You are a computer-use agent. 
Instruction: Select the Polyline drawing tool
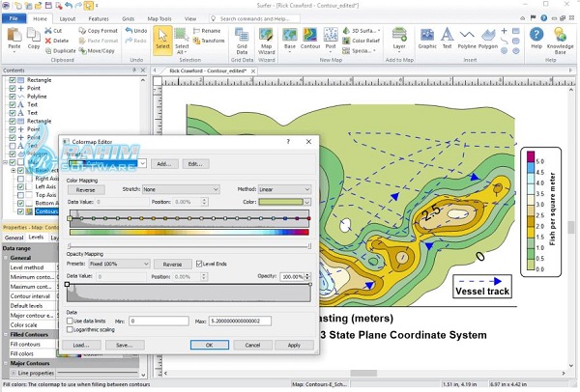(467, 39)
